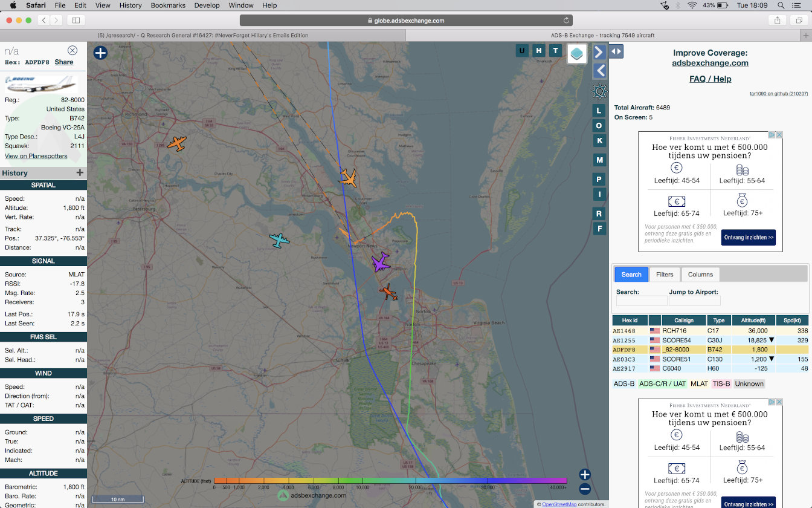Select aircraft row C6040
The image size is (812, 508).
(710, 368)
